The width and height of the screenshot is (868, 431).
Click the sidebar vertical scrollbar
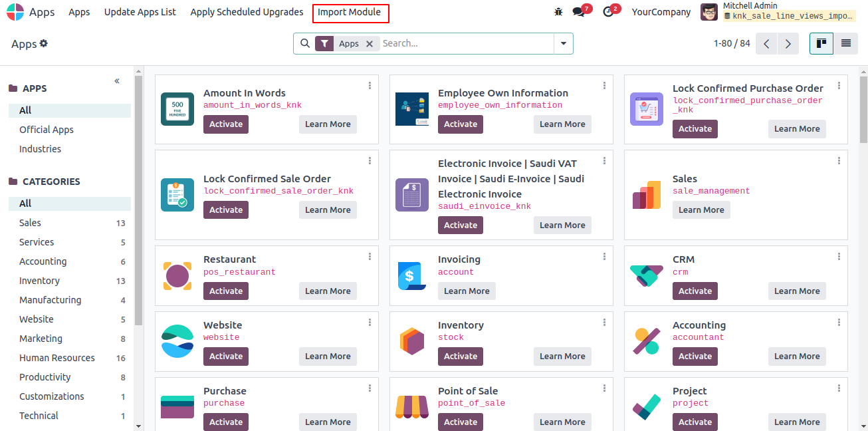[x=138, y=200]
